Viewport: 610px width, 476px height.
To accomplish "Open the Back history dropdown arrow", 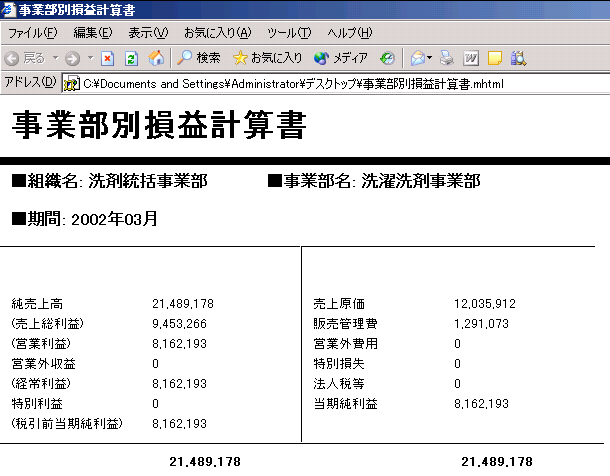I will pyautogui.click(x=55, y=58).
